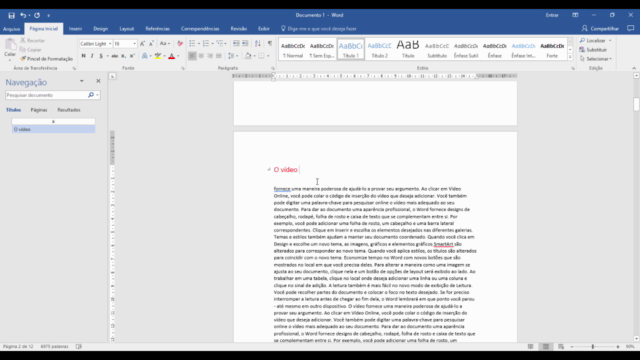The image size is (640, 360).
Task: Open the change case (Aa) dropdown
Action: [x=164, y=44]
